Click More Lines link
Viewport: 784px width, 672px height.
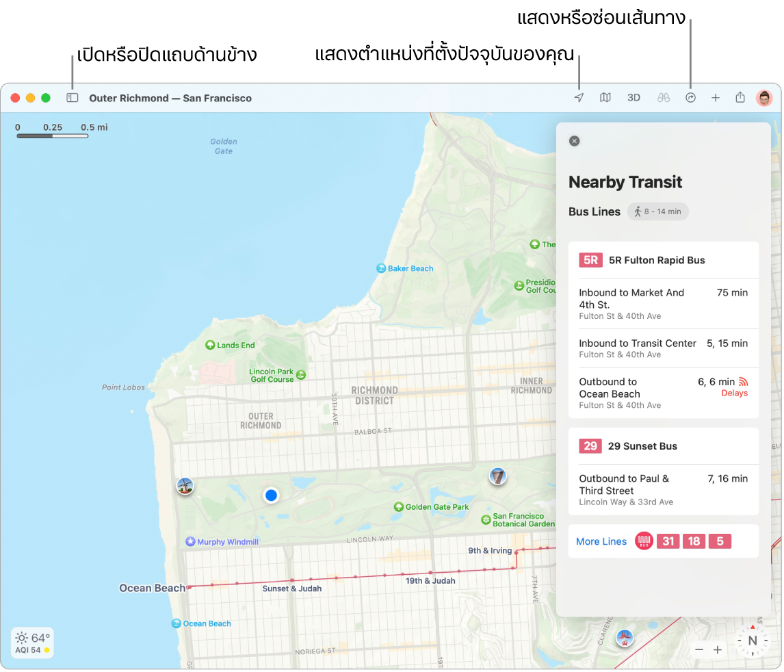601,541
